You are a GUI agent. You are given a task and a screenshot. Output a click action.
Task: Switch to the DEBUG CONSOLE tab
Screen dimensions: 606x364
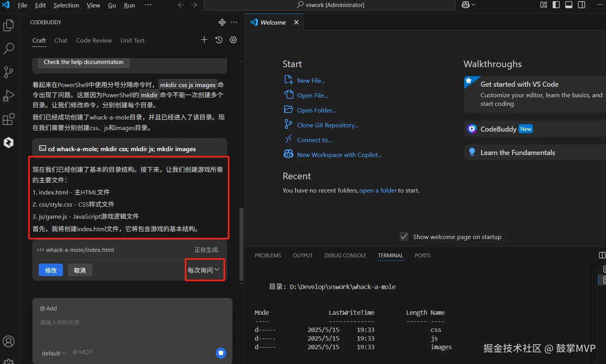345,255
